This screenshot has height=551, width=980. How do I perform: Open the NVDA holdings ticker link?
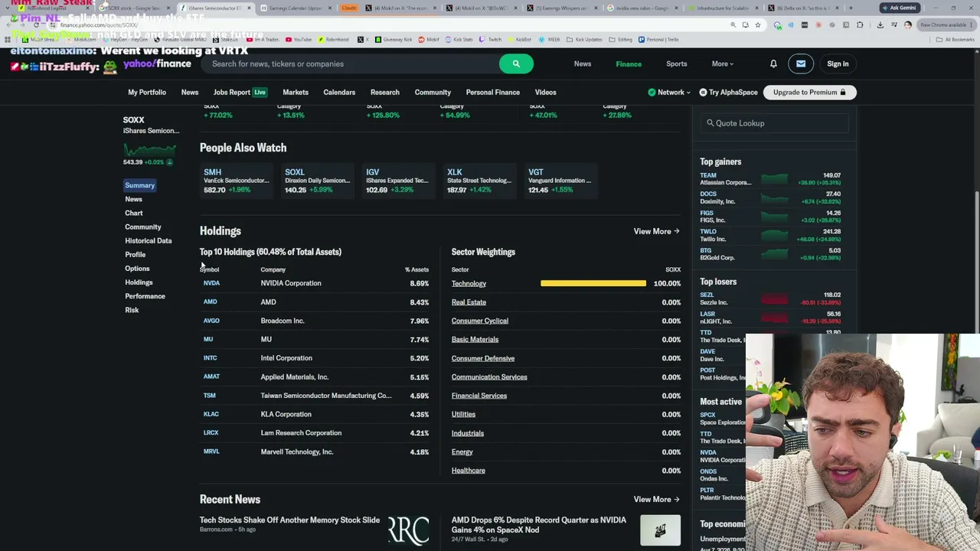pyautogui.click(x=211, y=283)
